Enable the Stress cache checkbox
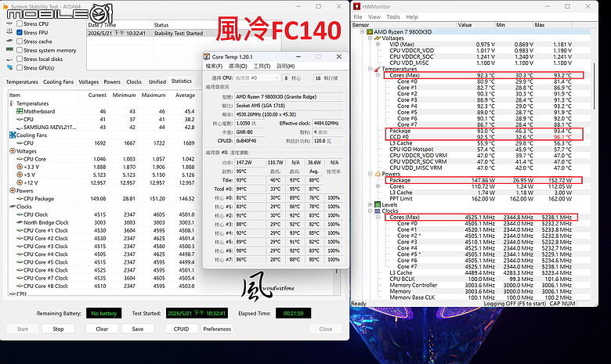The width and height of the screenshot is (611, 364). tap(20, 41)
